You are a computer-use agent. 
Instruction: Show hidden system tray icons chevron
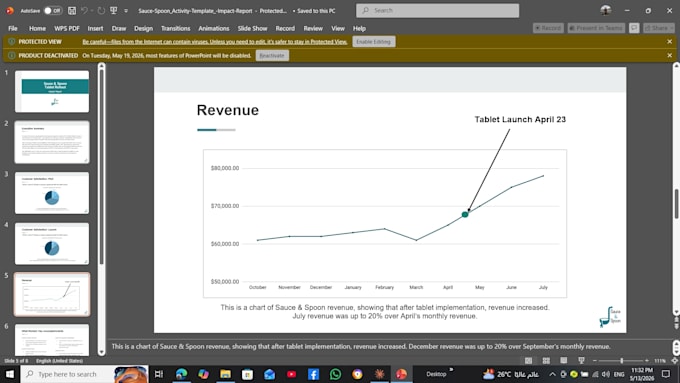tap(552, 374)
